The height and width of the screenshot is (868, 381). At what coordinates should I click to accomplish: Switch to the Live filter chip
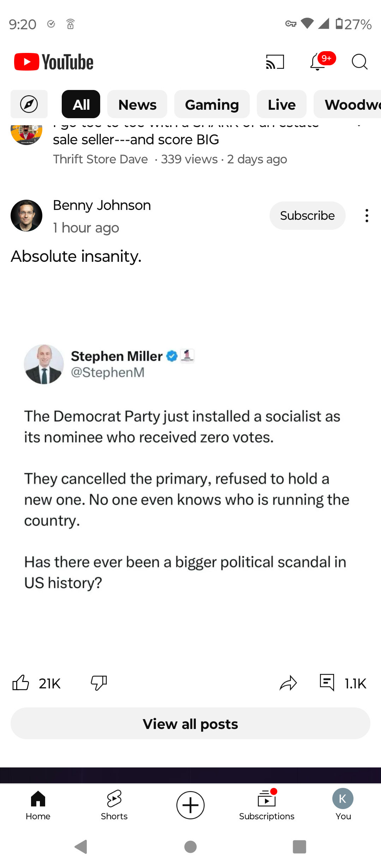point(282,104)
